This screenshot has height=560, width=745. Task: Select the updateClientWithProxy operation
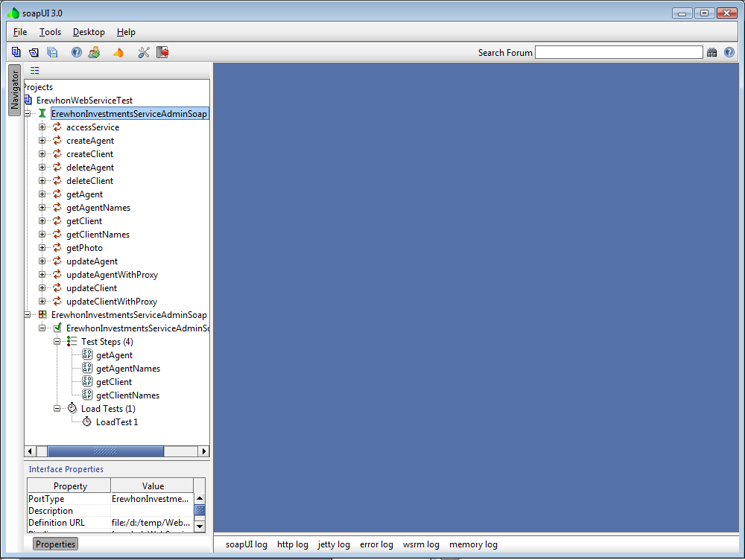tap(112, 302)
